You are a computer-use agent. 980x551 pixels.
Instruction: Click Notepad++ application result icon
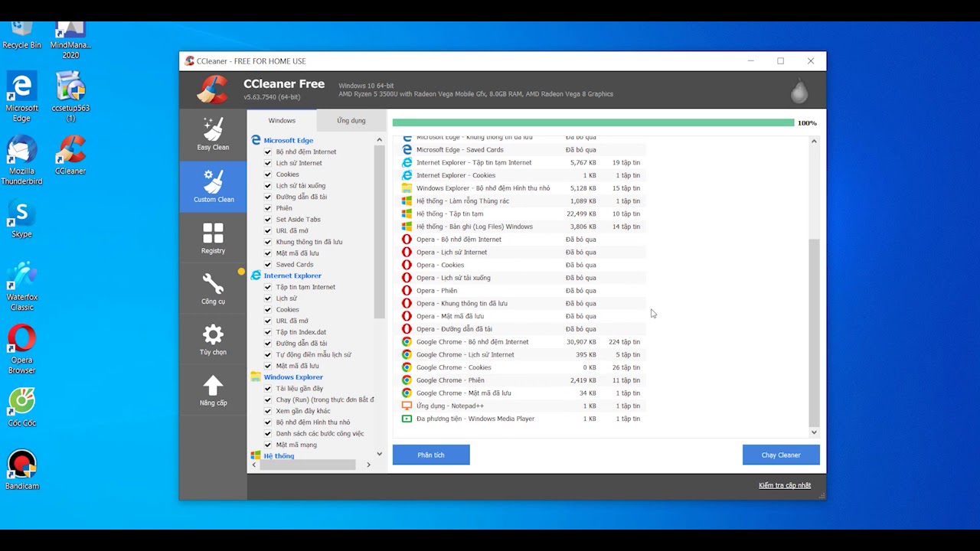click(x=407, y=406)
